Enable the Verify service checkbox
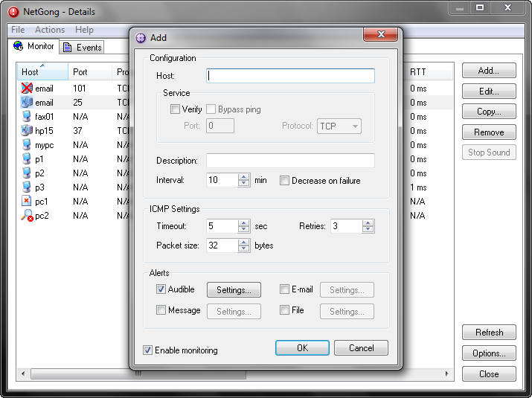 (x=175, y=109)
